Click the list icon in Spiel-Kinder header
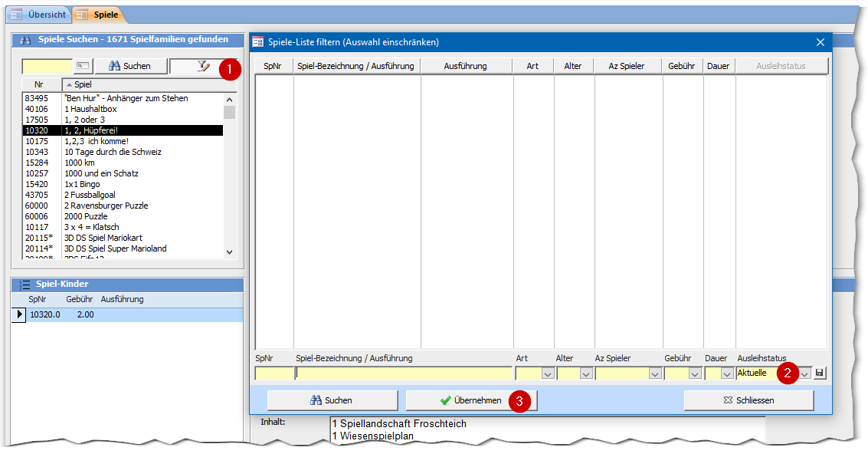 pos(25,285)
